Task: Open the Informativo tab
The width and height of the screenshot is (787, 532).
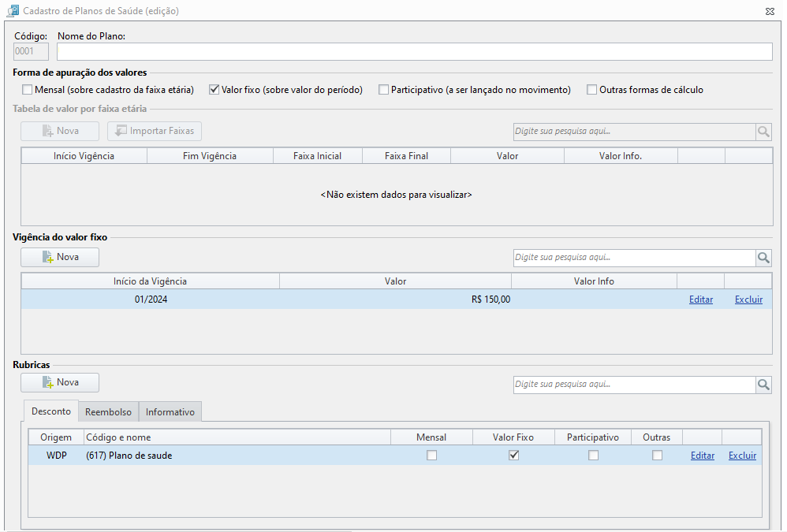Action: click(170, 411)
